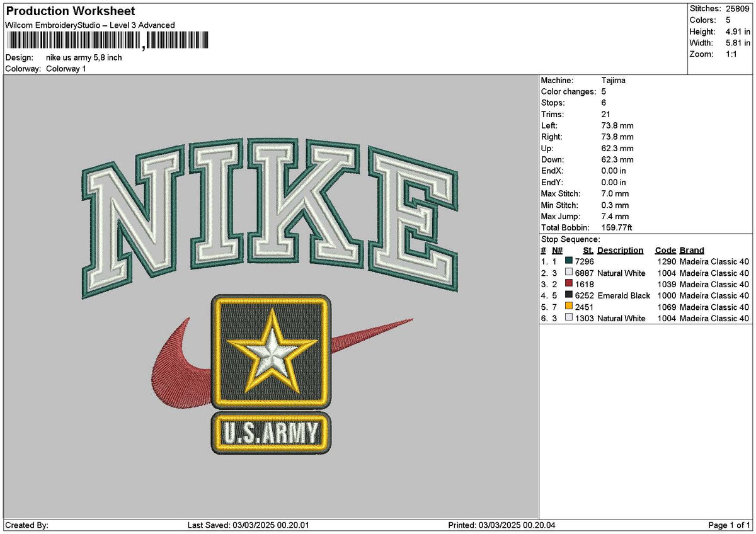The image size is (756, 534).
Task: Click the U.S. ARMY text badge
Action: [271, 432]
